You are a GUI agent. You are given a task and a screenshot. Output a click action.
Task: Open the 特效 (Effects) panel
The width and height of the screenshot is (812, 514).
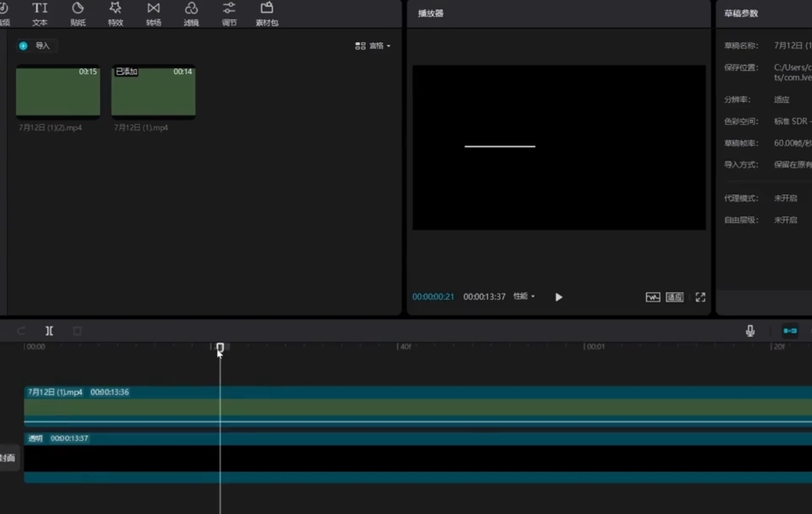click(x=115, y=14)
